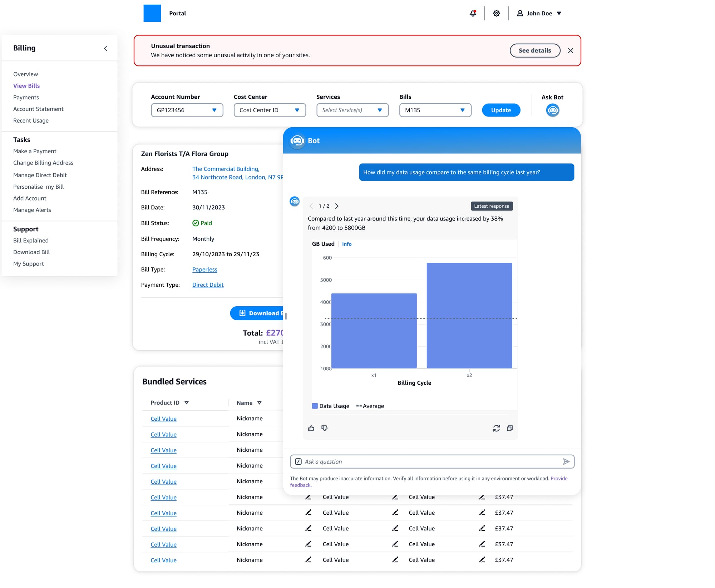The image size is (715, 588).
Task: Go to next bot response page
Action: click(337, 206)
